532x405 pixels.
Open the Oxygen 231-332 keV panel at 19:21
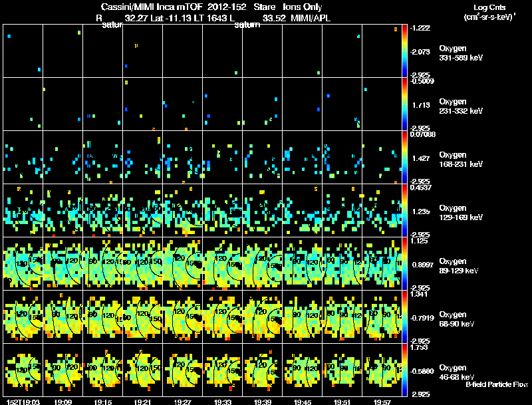[x=142, y=104]
